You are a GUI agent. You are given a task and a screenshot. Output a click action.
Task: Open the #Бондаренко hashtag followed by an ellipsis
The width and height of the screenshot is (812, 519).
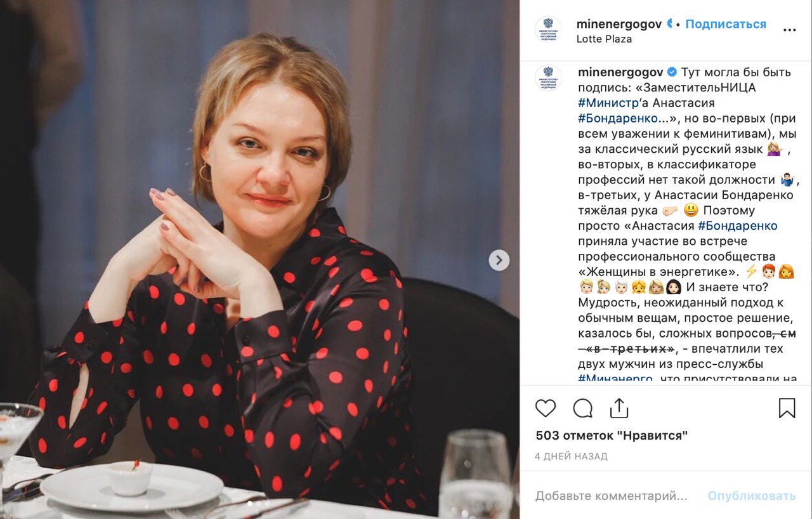click(x=620, y=118)
